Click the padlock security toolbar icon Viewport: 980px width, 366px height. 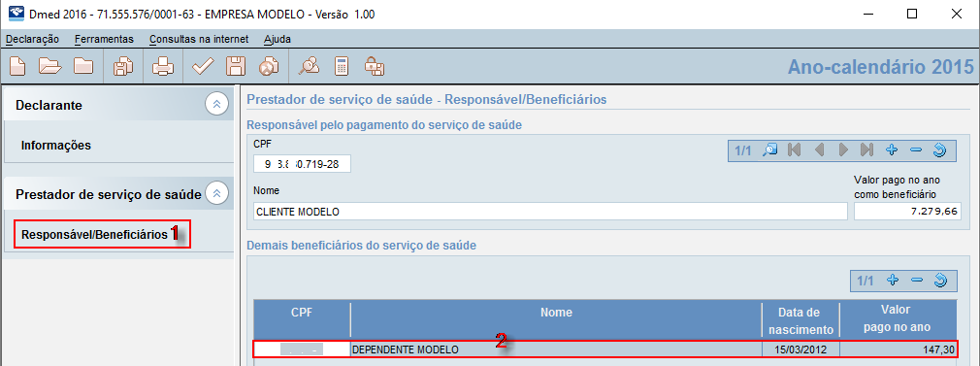point(375,66)
